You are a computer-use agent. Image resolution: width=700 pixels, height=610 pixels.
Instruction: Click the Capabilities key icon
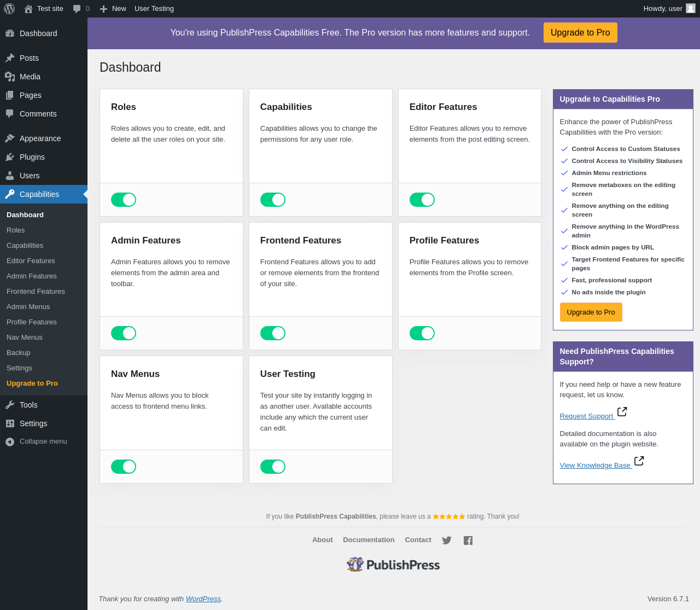(10, 194)
